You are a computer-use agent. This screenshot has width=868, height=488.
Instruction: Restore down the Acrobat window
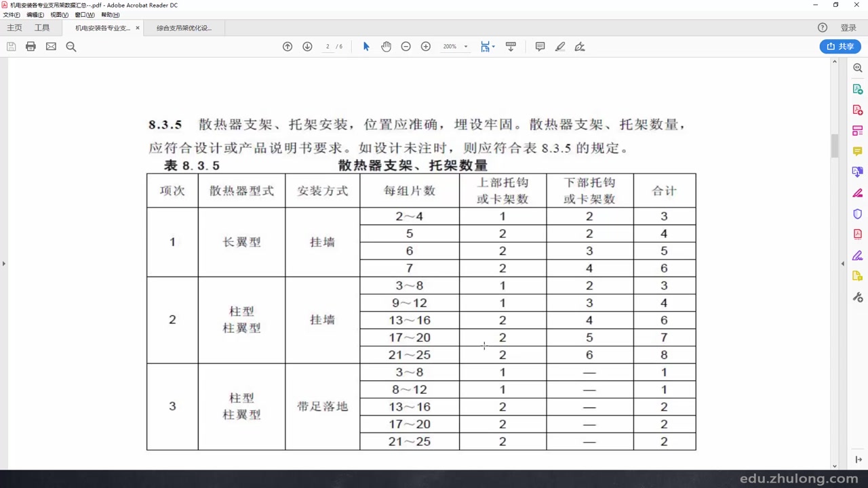click(x=835, y=5)
